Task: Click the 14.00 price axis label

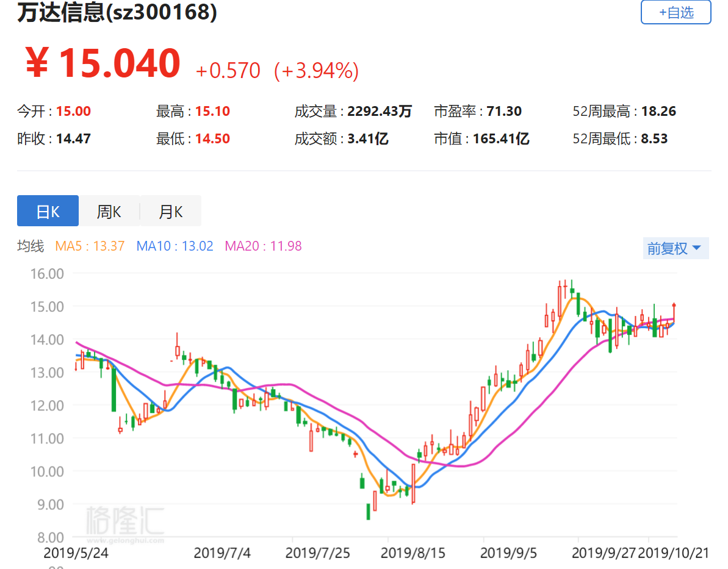Action: [48, 340]
